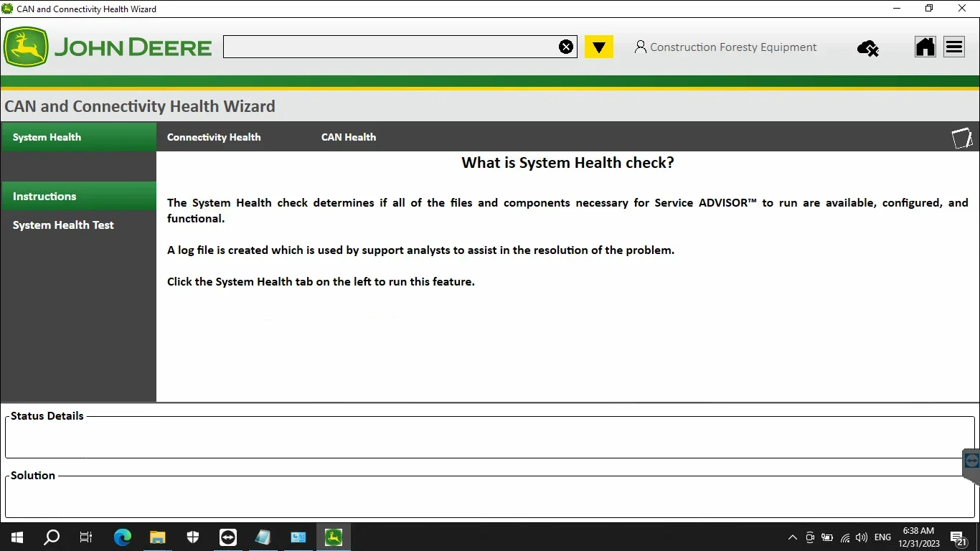
Task: Click the John Deere leaping deer logo
Action: 26,47
